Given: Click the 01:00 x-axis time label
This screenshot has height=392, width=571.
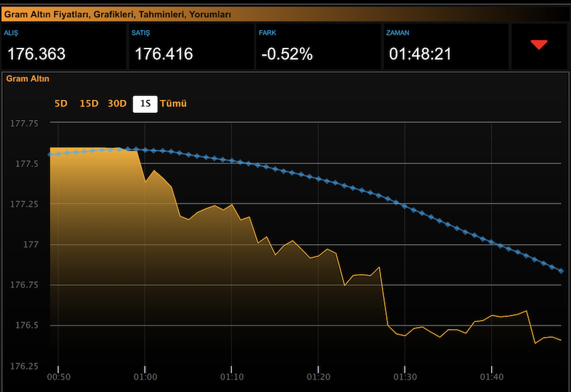Looking at the screenshot, I should (x=146, y=377).
